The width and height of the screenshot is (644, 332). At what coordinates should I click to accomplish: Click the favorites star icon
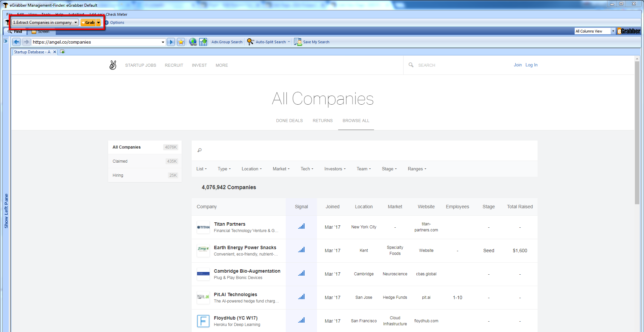(181, 42)
